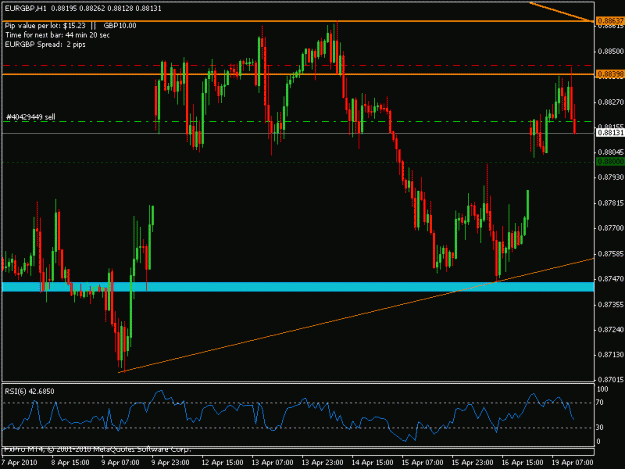Click the 0.87130 price scale label

click(x=611, y=355)
